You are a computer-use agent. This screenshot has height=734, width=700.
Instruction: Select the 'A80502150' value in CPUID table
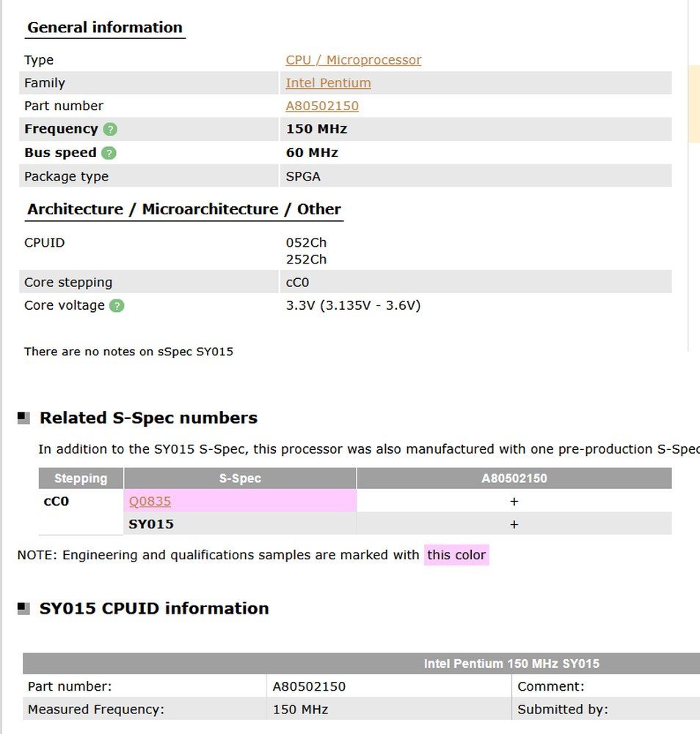[x=309, y=686]
